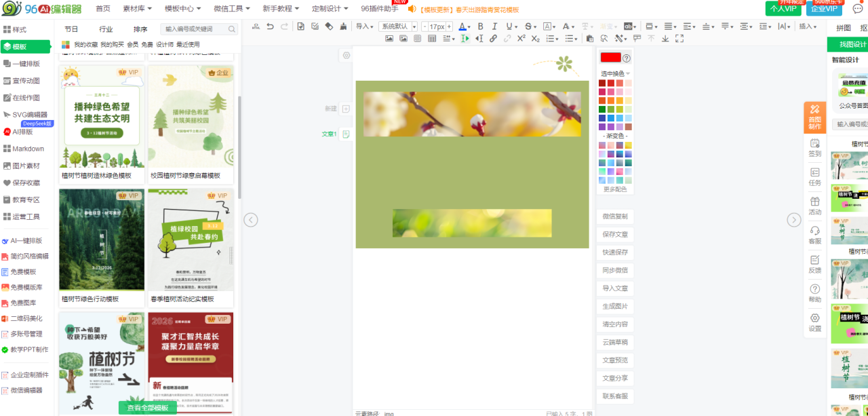
Task: Click the message bubble icon at top right
Action: 857,9
